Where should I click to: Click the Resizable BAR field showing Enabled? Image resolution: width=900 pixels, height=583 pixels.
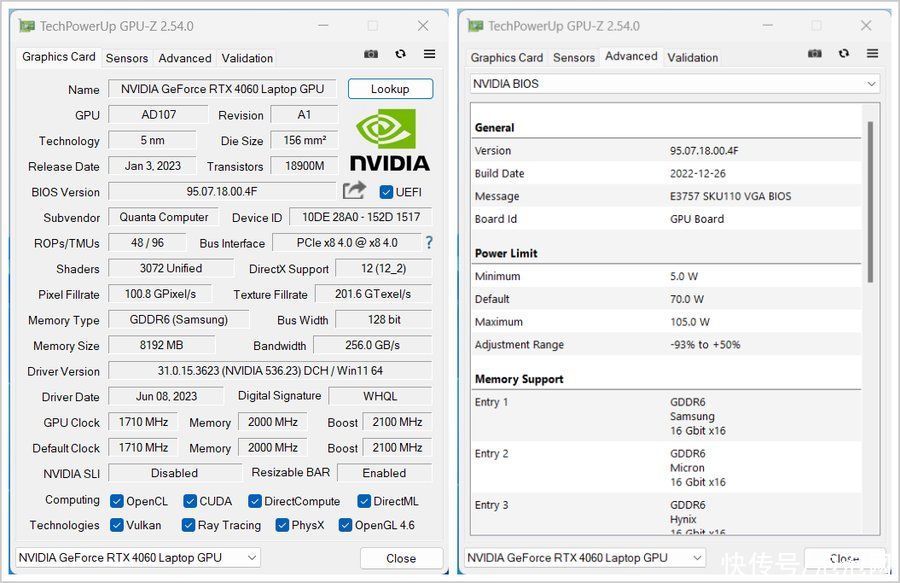click(385, 473)
